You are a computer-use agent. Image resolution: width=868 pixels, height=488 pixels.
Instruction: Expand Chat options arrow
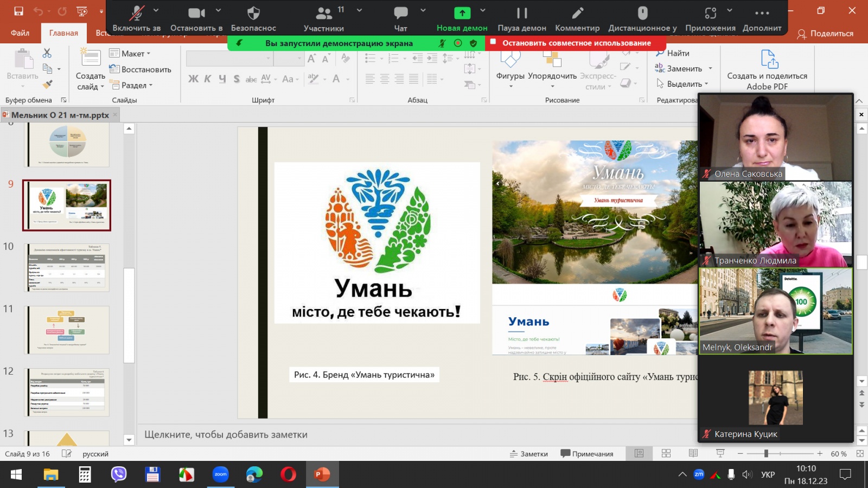click(x=423, y=10)
